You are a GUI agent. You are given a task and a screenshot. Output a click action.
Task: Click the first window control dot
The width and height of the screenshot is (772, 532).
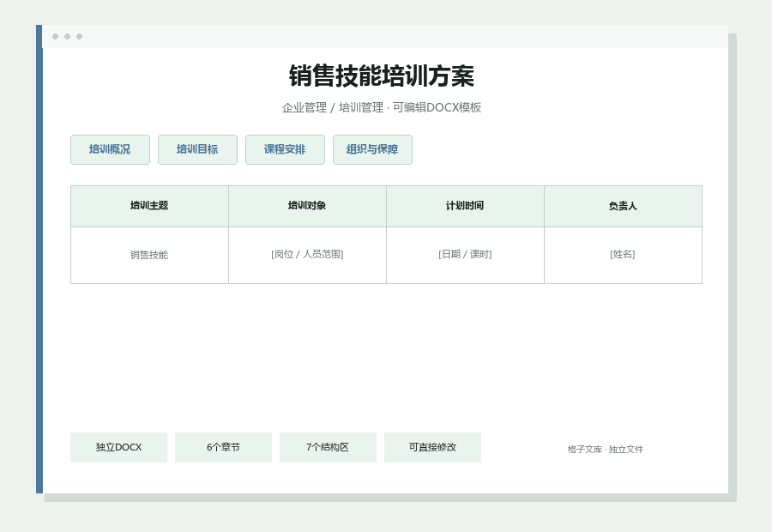click(x=55, y=36)
